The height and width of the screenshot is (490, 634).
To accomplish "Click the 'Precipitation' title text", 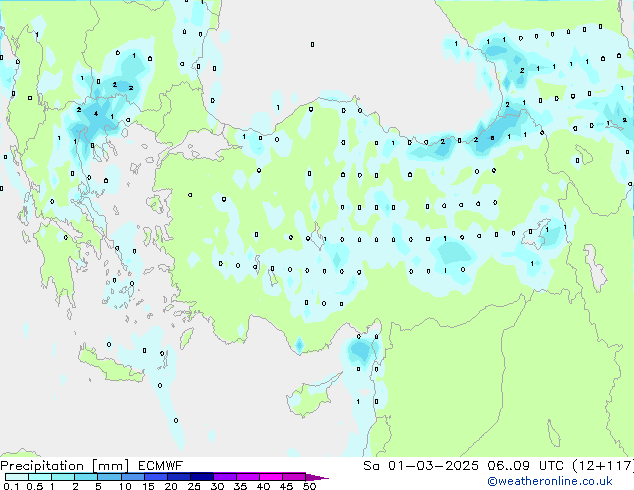I will click(42, 466).
